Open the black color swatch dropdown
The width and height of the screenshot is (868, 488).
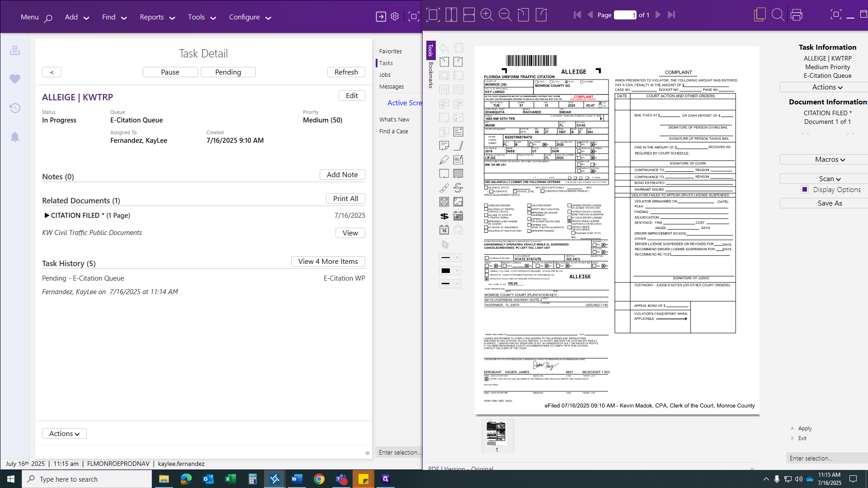tap(450, 271)
